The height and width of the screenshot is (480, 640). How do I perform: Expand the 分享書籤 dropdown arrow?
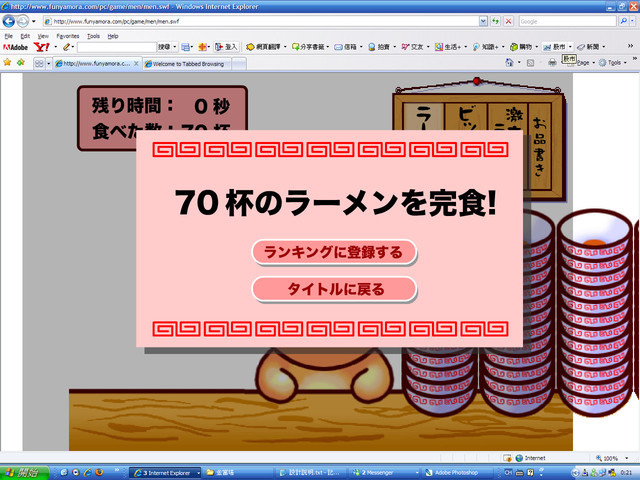328,47
